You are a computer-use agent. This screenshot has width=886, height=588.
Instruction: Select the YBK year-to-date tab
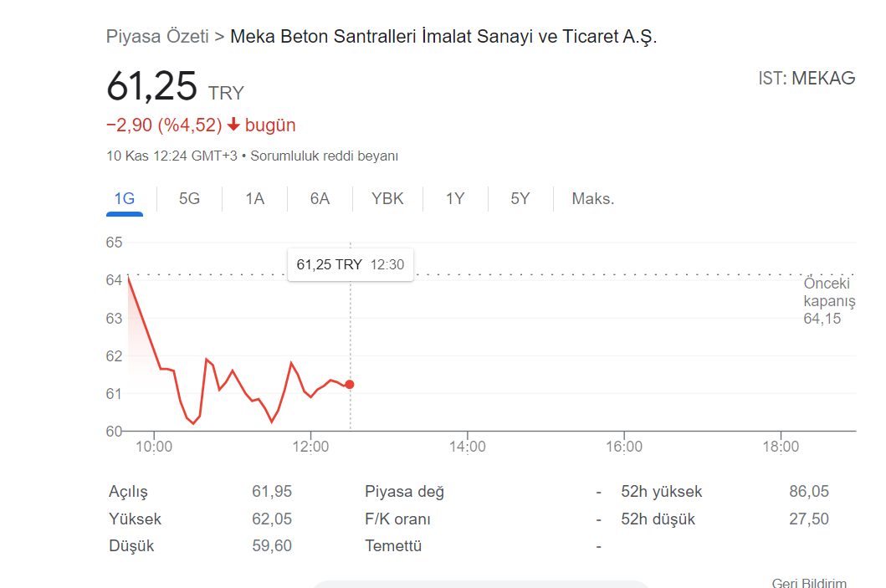(387, 199)
